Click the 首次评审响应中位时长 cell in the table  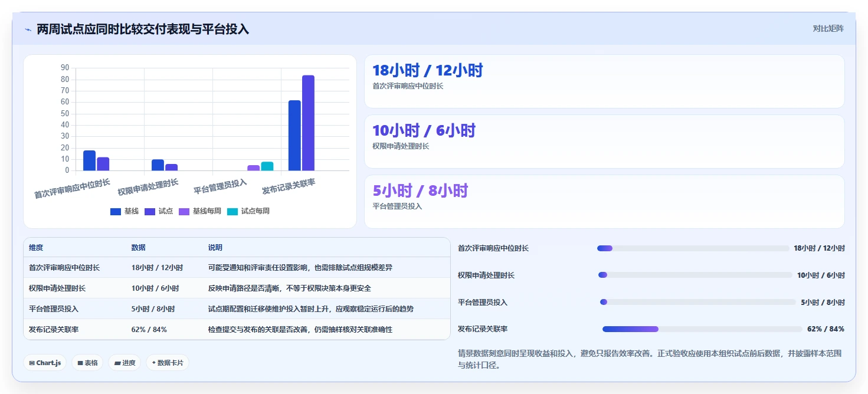pos(64,268)
